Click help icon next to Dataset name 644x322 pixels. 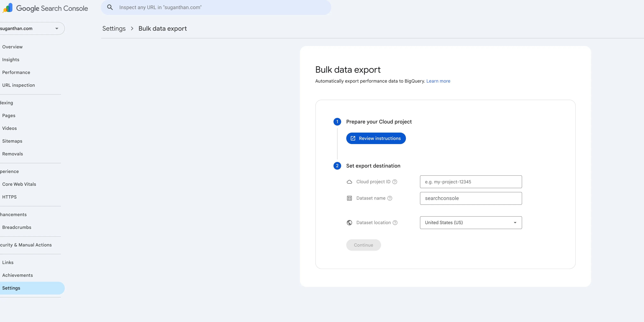(390, 198)
